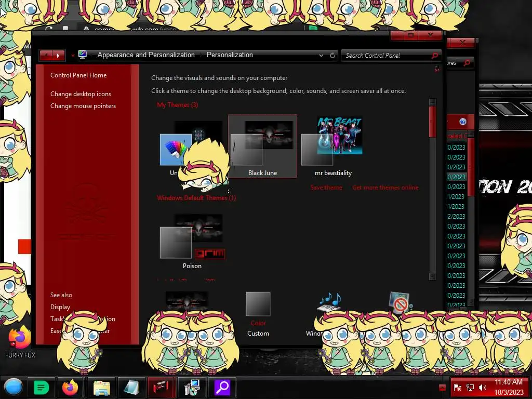Screen dimensions: 532x399
Task: Open Appearance and Personalization breadcrumb
Action: coord(146,55)
